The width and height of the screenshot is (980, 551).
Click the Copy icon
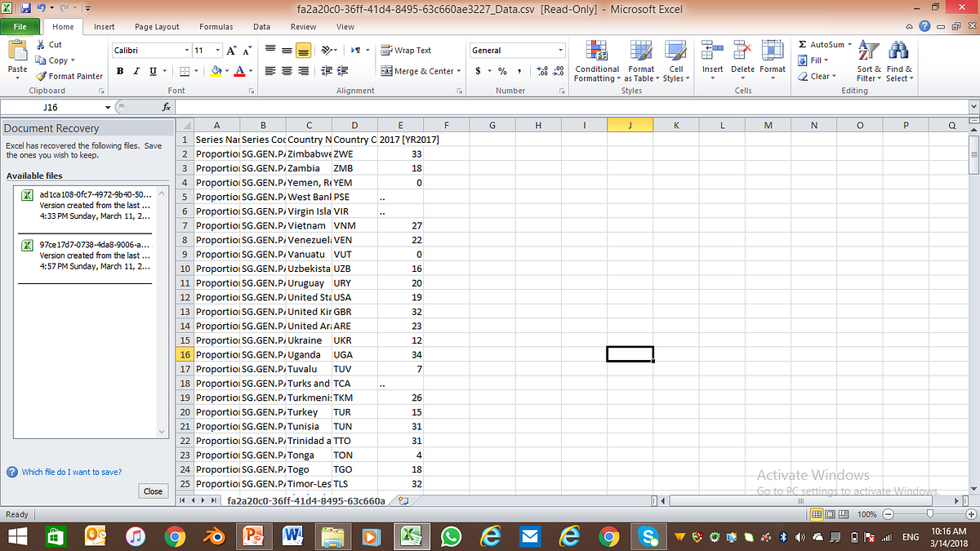tap(42, 60)
